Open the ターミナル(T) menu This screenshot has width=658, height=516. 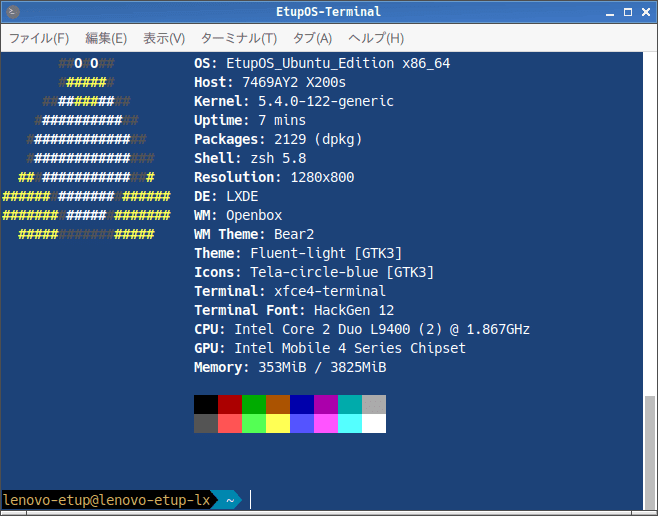[239, 39]
